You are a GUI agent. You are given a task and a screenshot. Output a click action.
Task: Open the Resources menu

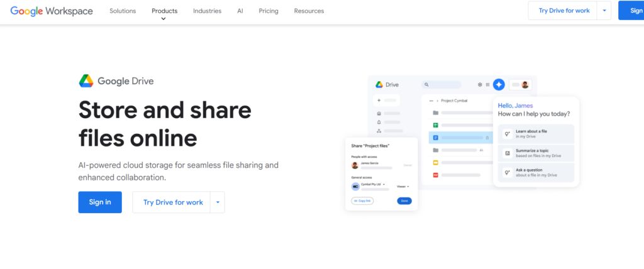point(309,11)
